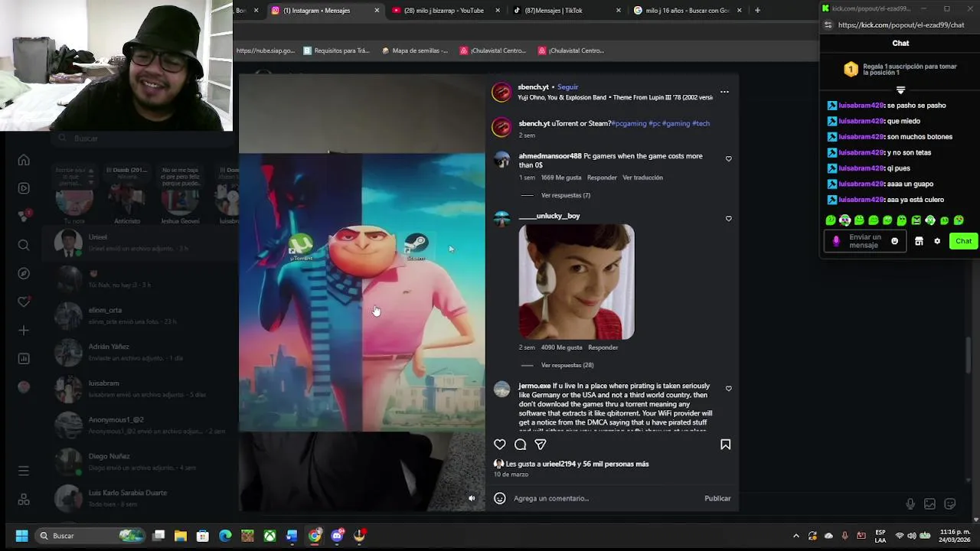Open site info icon in the Kick popout URL bar
The width and height of the screenshot is (980, 551).
[x=828, y=25]
